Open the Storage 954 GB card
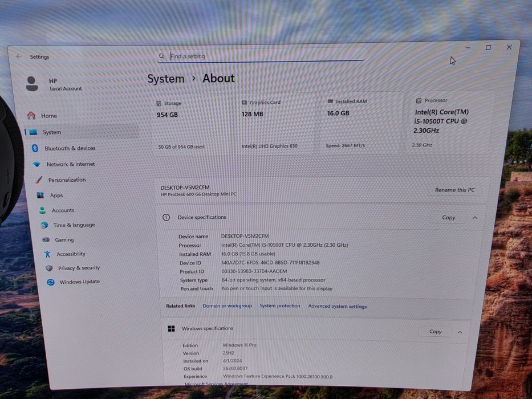 tap(194, 125)
